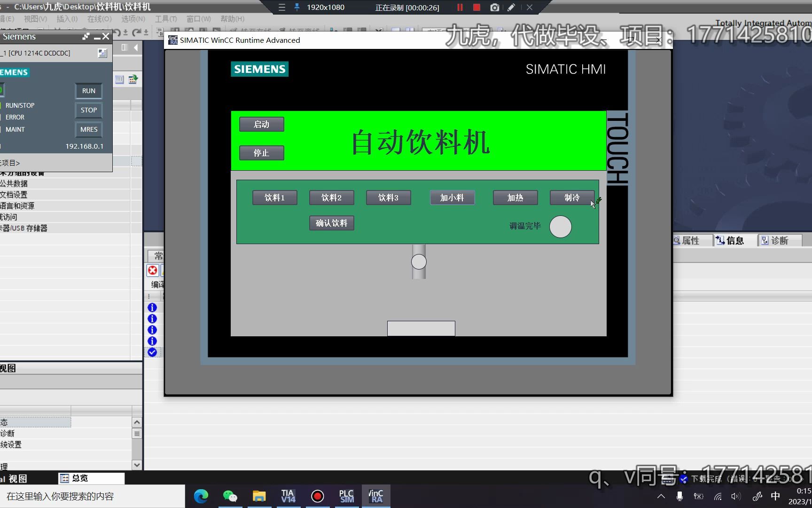Pin the recorder toolbar
The image size is (812, 508).
coord(297,8)
